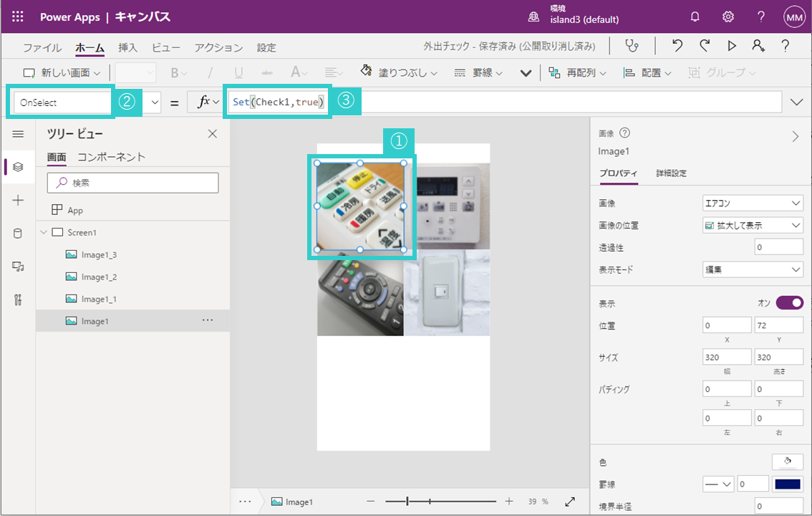Image resolution: width=812 pixels, height=516 pixels.
Task: Select the ホーム tab
Action: 90,48
